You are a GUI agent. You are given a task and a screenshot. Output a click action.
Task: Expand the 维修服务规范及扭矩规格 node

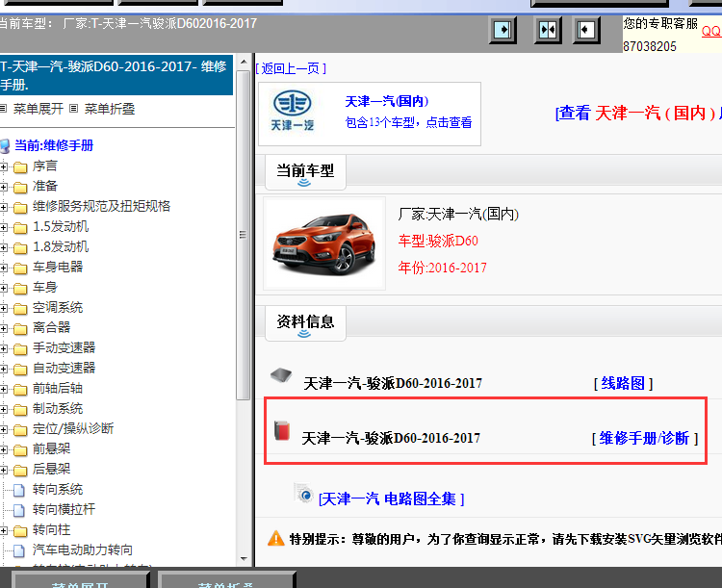point(4,207)
